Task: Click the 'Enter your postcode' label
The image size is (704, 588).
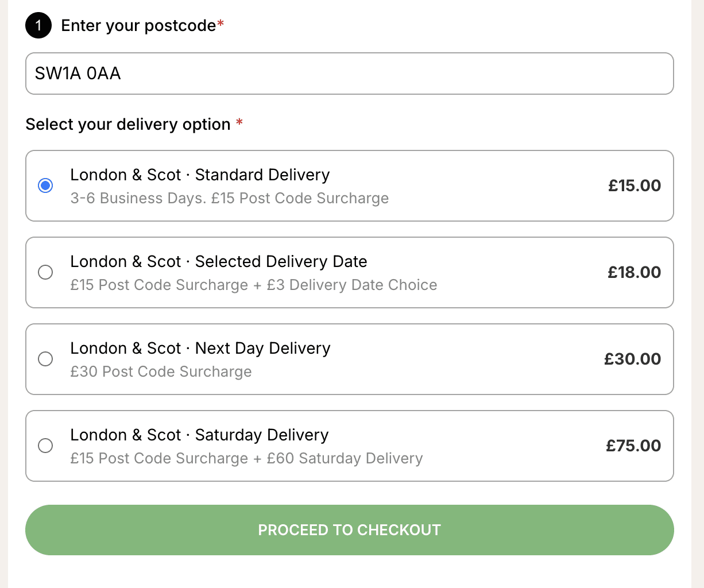Action: pyautogui.click(x=138, y=25)
